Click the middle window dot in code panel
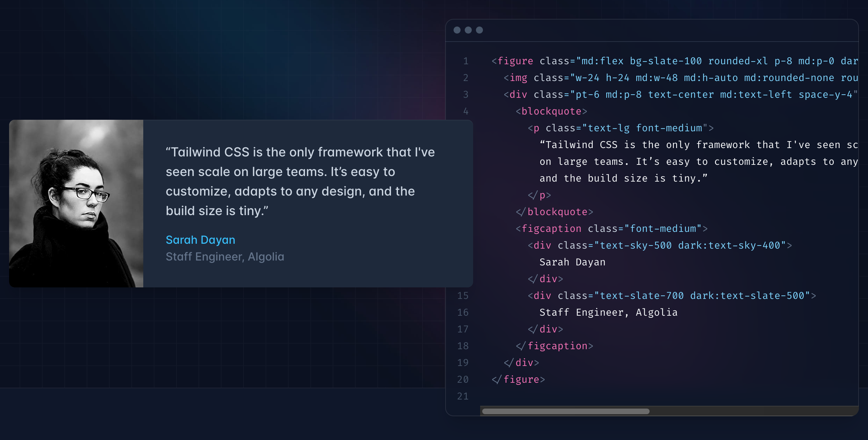The height and width of the screenshot is (440, 868). [468, 30]
